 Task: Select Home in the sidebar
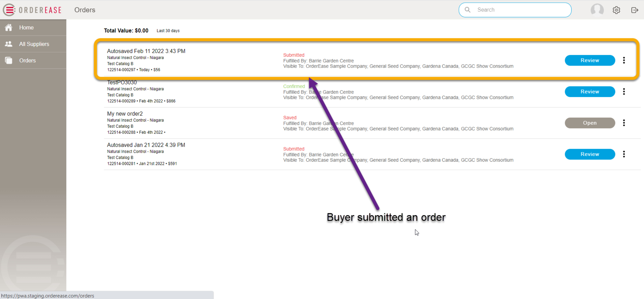tap(26, 27)
